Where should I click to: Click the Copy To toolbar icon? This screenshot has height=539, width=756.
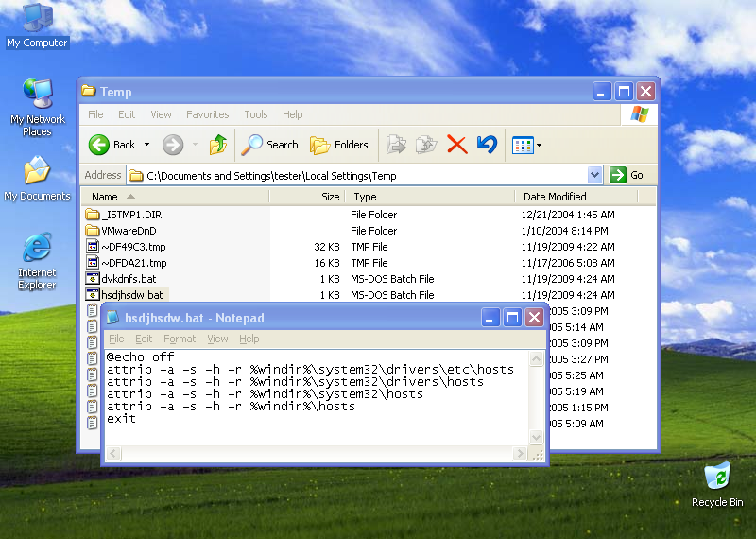click(x=426, y=145)
